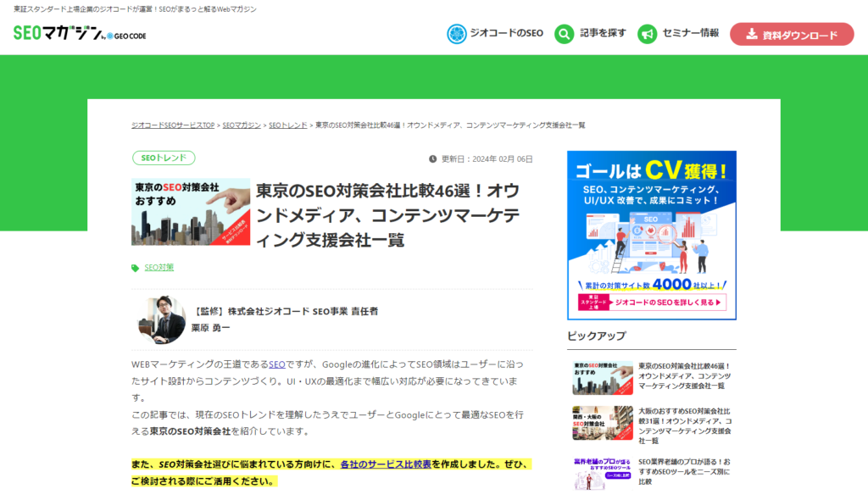Click the SEOトレンド category badge
The height and width of the screenshot is (500, 868).
(x=164, y=158)
